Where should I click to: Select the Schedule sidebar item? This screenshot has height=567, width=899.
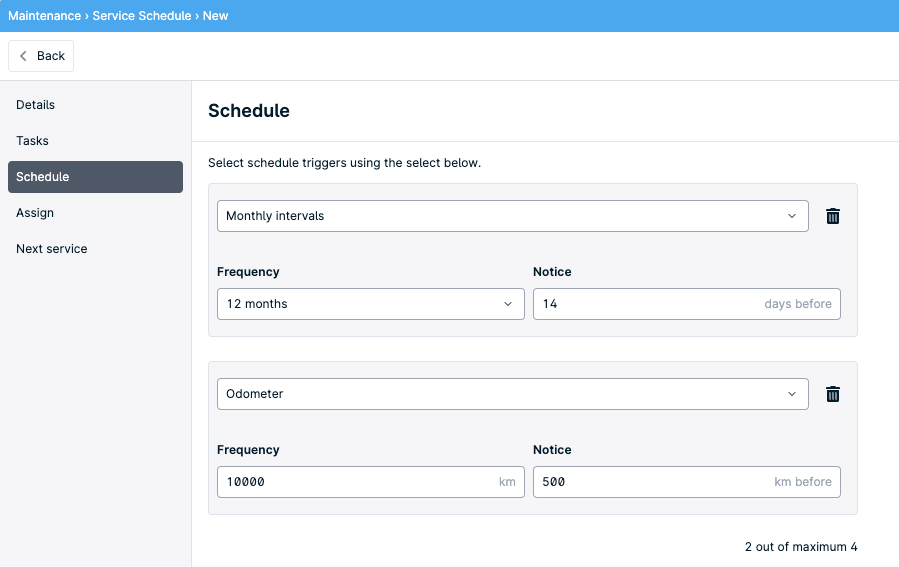click(95, 177)
